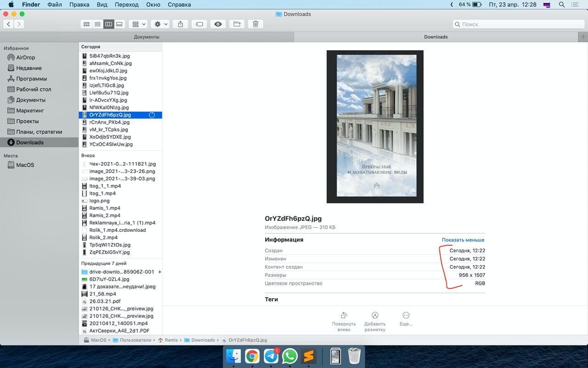Viewport: 588px width, 368px height.
Task: Click Добавить разметку button
Action: [375, 322]
